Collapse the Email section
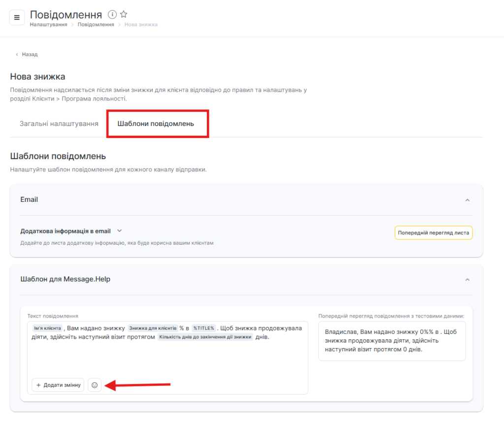The width and height of the screenshot is (504, 424). point(467,200)
